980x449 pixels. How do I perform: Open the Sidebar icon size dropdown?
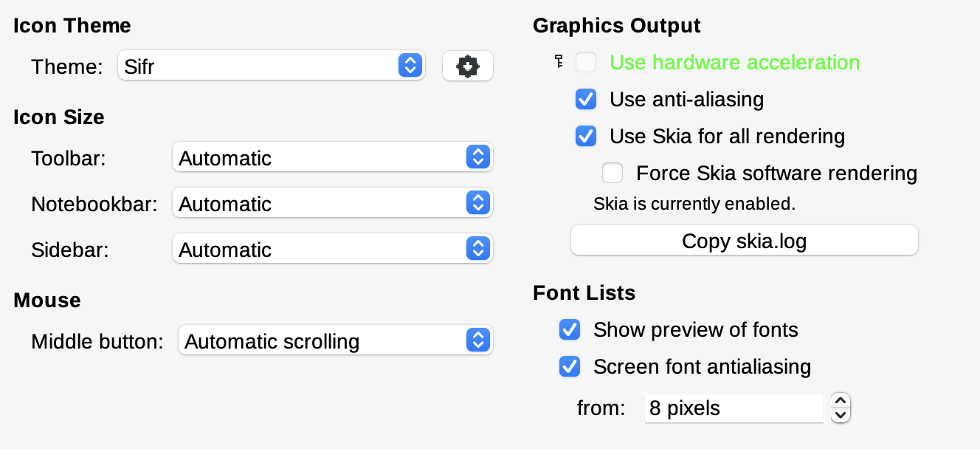pos(333,249)
